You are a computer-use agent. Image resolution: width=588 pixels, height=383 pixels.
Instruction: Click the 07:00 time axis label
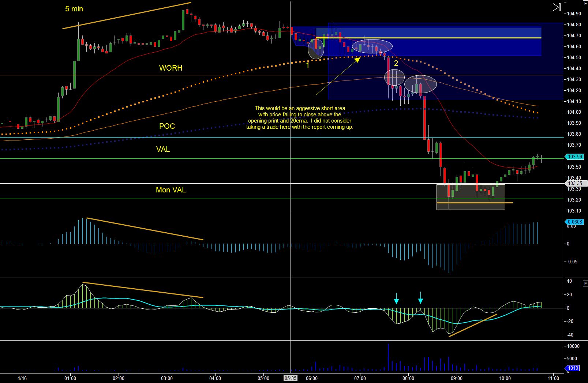[360, 378]
